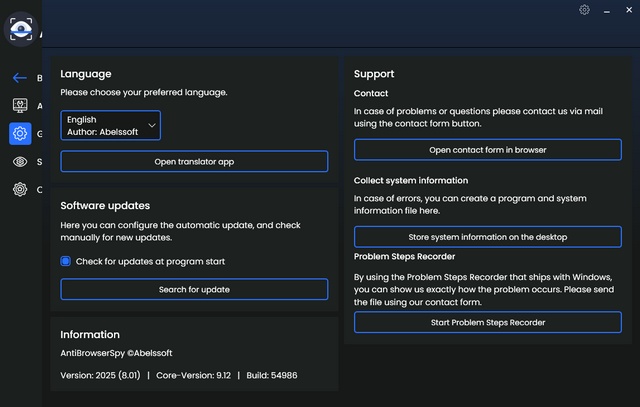The height and width of the screenshot is (407, 640).
Task: Store system information on the desktop
Action: [487, 237]
